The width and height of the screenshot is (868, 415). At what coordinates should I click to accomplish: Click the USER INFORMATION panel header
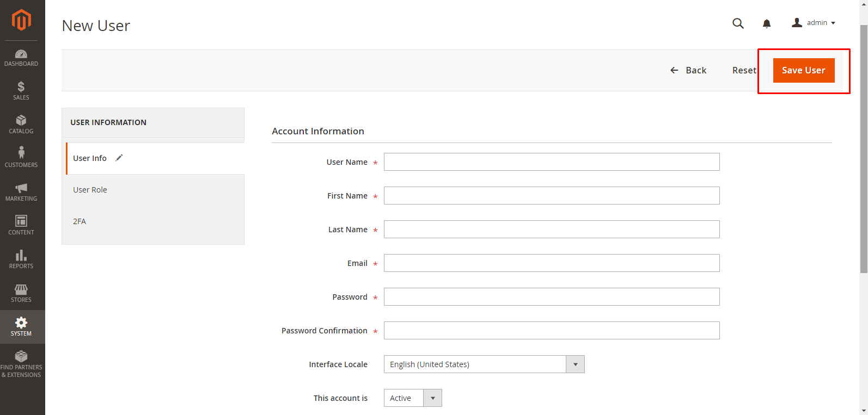(153, 122)
